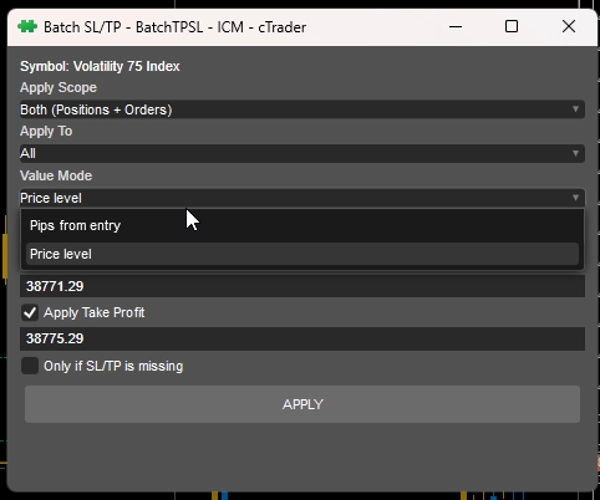Click the Symbol: Volatility 75 Index label
The width and height of the screenshot is (600, 500).
100,66
